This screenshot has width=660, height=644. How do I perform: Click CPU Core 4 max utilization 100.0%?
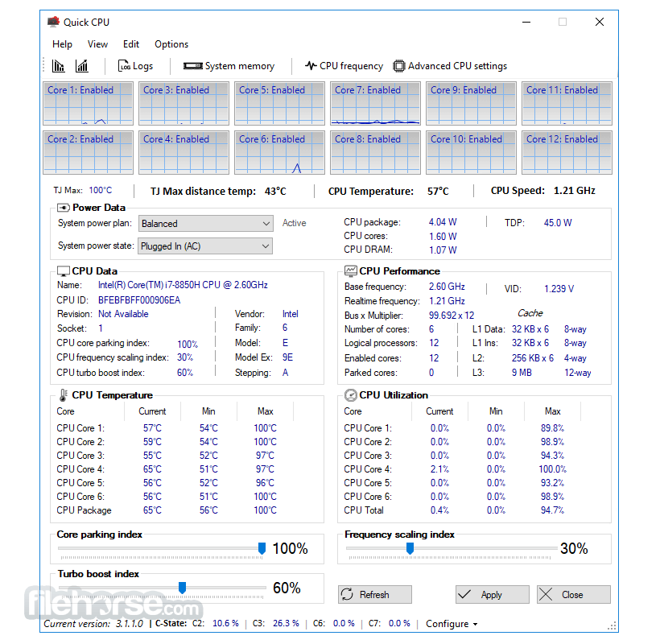click(x=553, y=469)
